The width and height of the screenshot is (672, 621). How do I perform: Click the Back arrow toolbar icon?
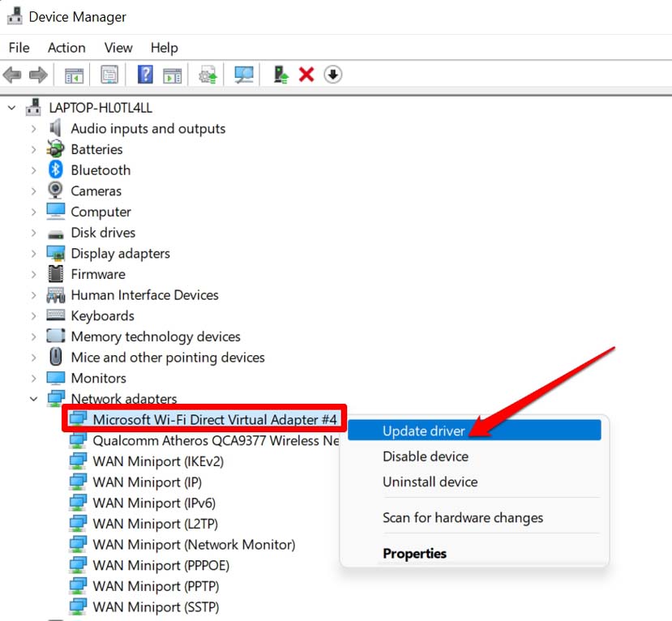tap(12, 75)
